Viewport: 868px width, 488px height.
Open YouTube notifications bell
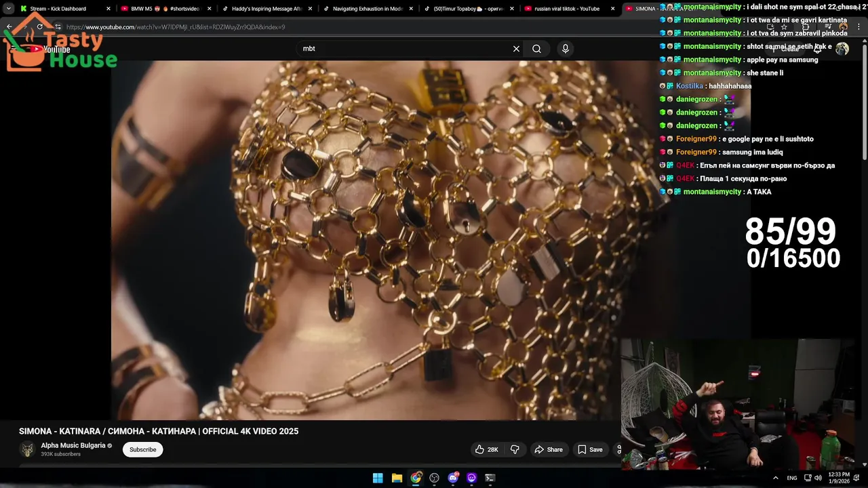pos(818,49)
